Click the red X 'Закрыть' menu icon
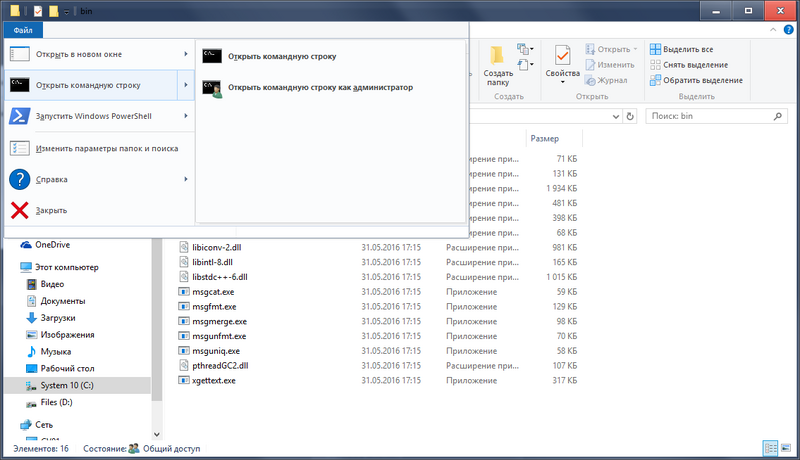The width and height of the screenshot is (800, 460). pos(19,210)
